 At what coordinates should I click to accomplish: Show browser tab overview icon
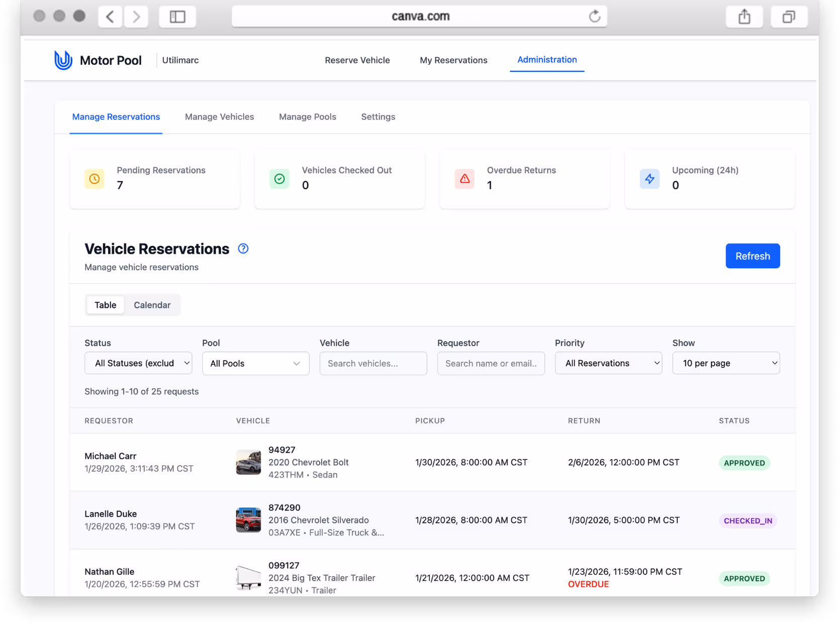tap(789, 17)
